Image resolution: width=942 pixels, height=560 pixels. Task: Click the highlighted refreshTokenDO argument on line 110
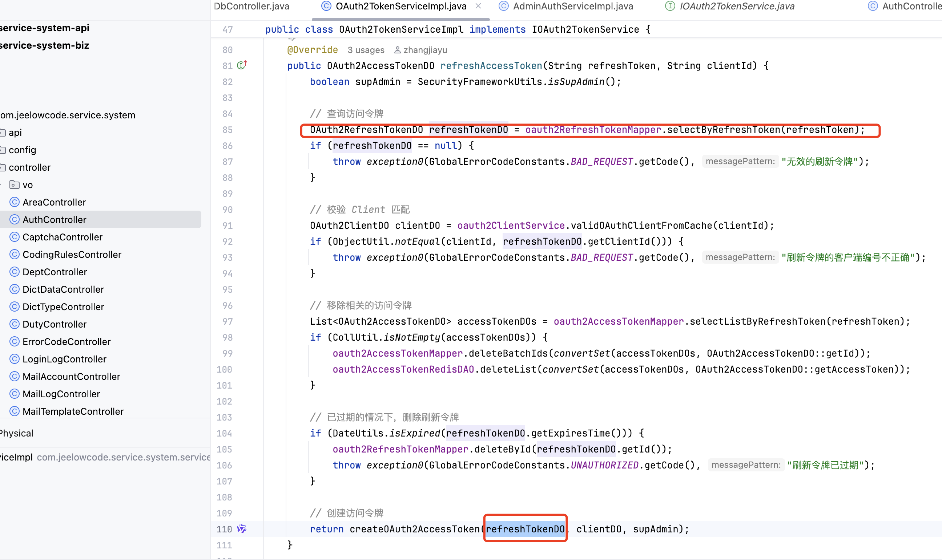point(525,529)
